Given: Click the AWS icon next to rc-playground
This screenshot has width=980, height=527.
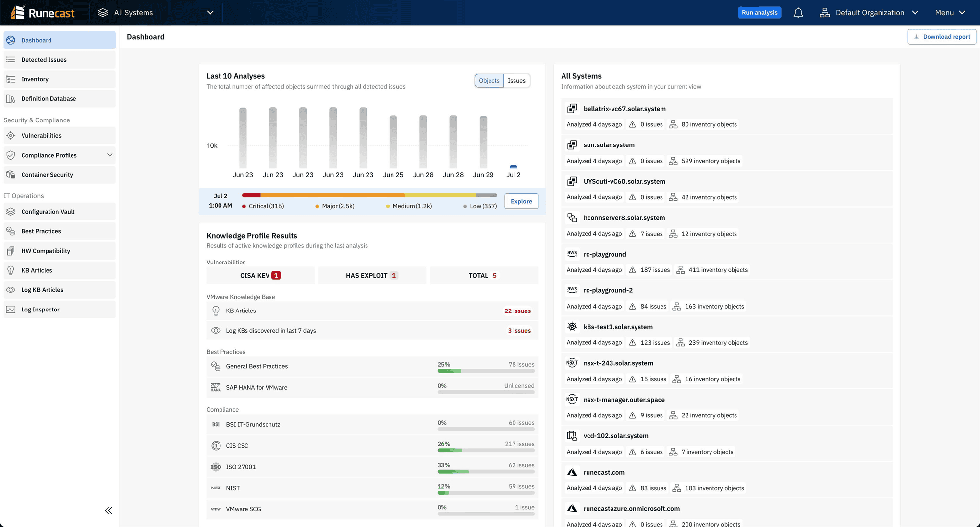Looking at the screenshot, I should 572,254.
